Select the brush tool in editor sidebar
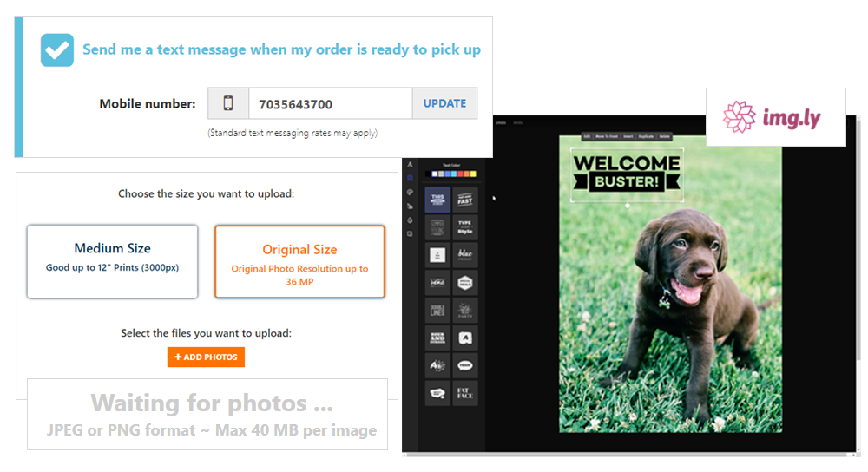The width and height of the screenshot is (868, 472). 410,206
